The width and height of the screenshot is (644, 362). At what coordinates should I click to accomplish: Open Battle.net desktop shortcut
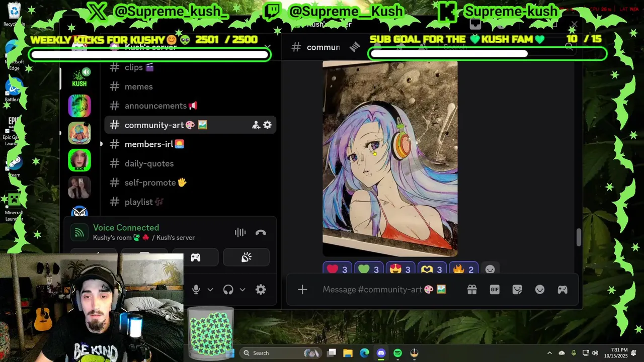tap(14, 89)
